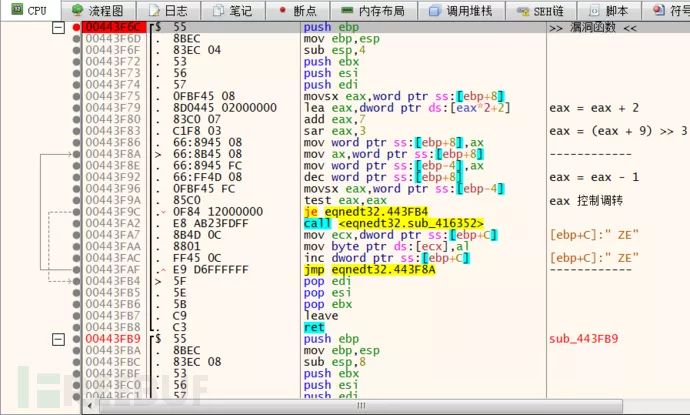Toggle breakpoint at address 00443F75

point(77,96)
